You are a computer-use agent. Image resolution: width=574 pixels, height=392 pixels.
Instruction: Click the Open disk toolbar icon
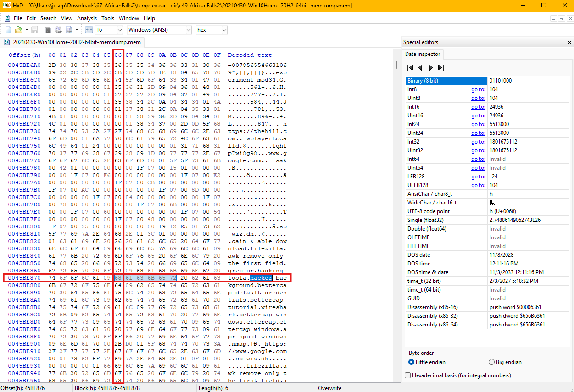[x=58, y=30]
